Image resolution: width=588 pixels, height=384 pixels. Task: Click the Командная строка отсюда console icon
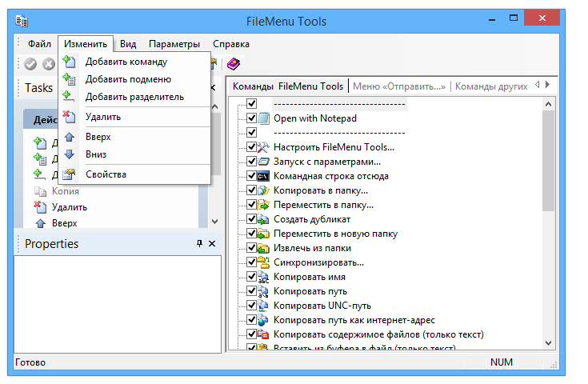265,176
